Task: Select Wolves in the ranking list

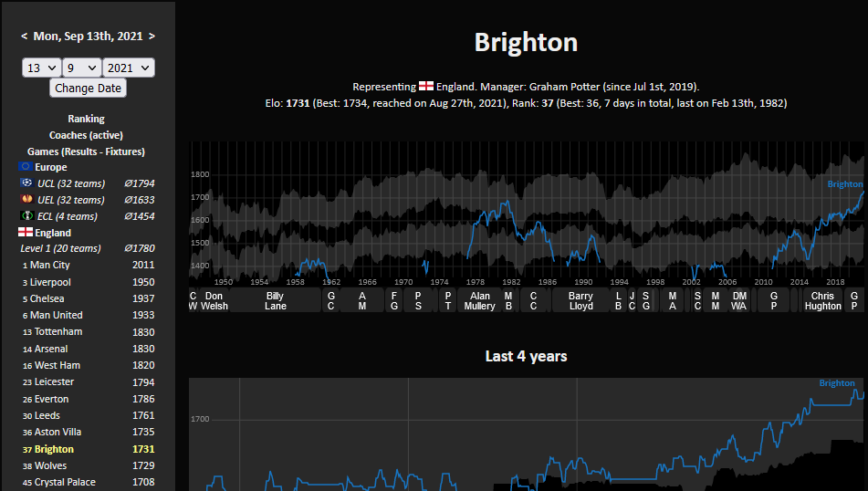Action: (x=50, y=465)
